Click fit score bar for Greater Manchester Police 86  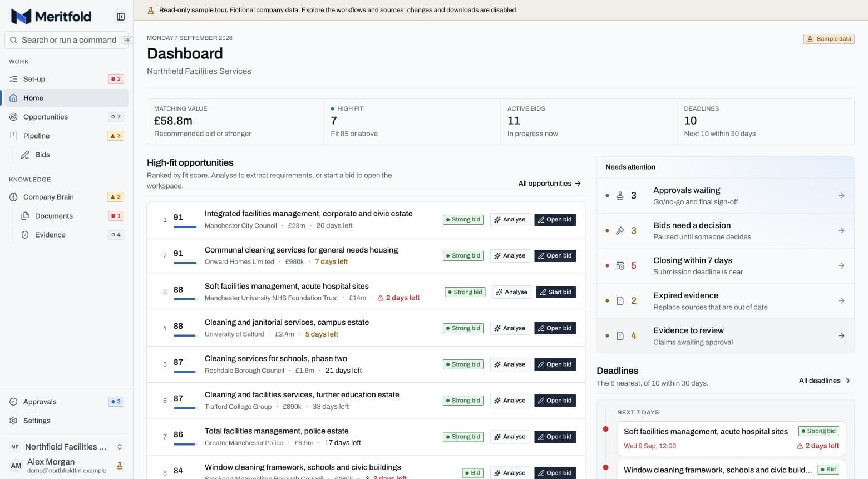pos(185,445)
